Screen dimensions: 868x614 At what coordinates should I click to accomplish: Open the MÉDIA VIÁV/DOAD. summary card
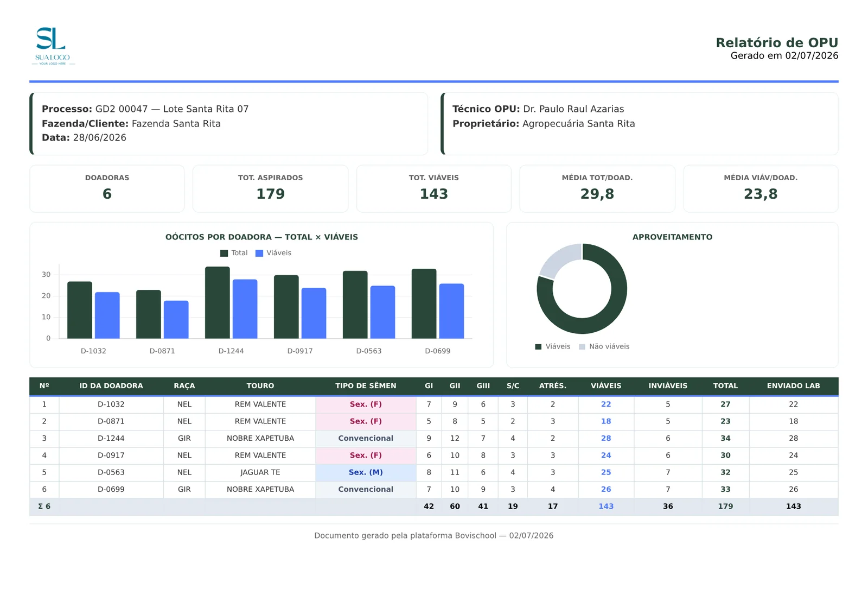pyautogui.click(x=761, y=188)
